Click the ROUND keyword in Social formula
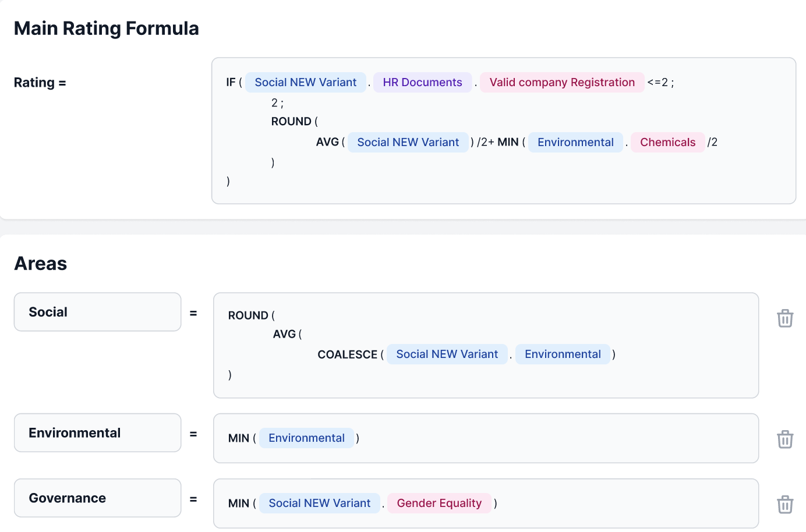The width and height of the screenshot is (806, 532). [248, 315]
